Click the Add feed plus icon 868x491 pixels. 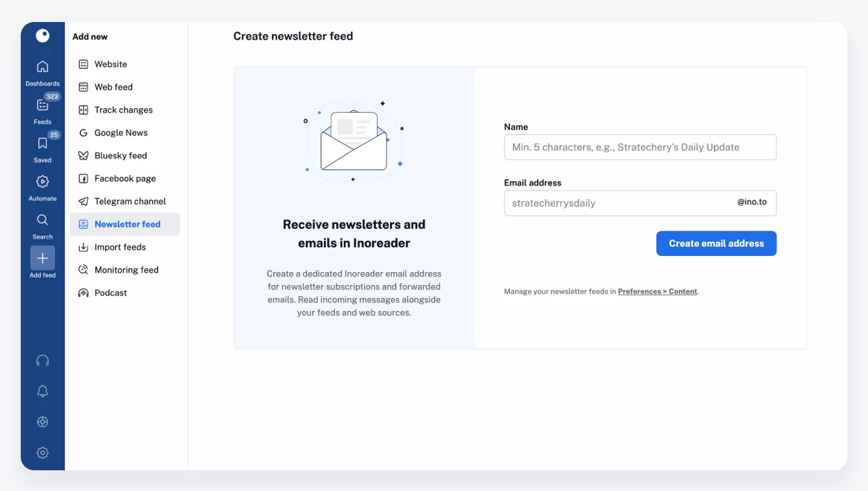coord(43,258)
